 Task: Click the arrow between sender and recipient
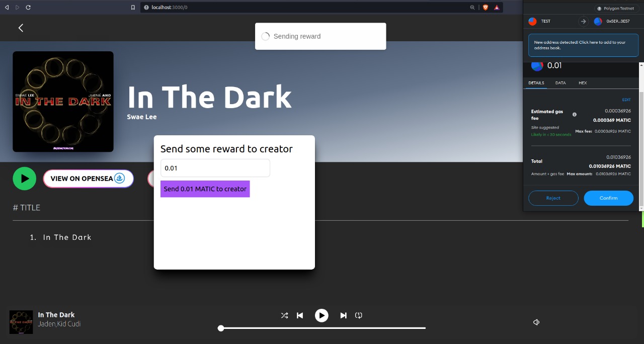coord(583,21)
